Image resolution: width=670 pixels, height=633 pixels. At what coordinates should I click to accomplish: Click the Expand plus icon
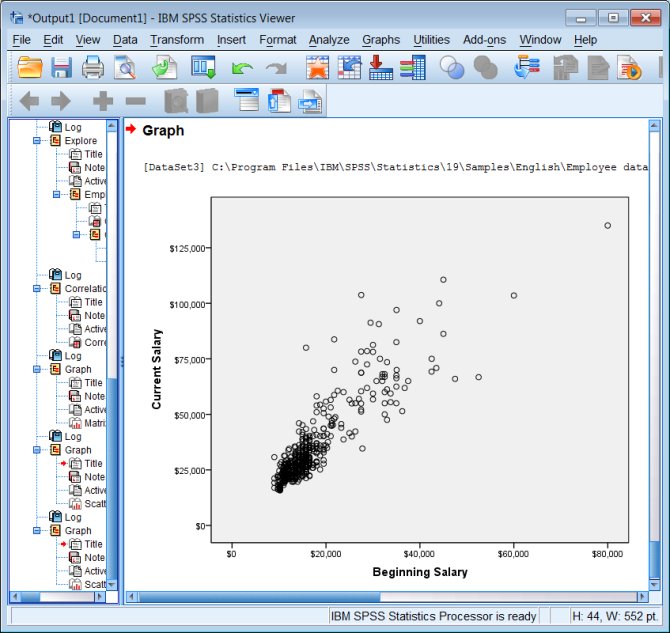pyautogui.click(x=103, y=101)
